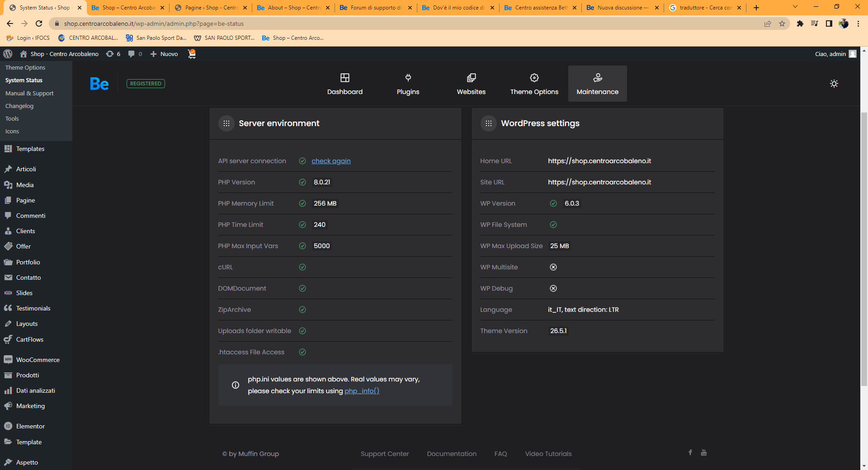The image size is (868, 470).
Task: Click WordPress settings grid handle icon
Action: click(x=489, y=123)
